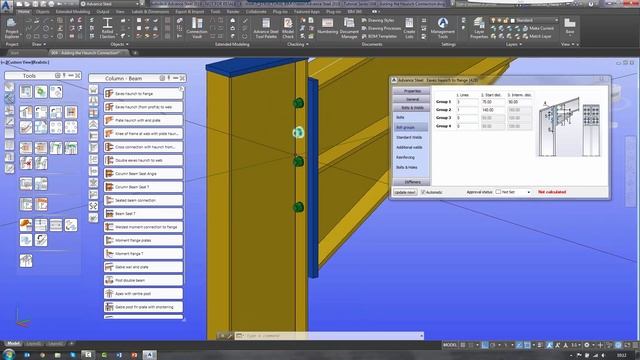Switch to the Output ribbon tab
This screenshot has width=640, height=360.
point(103,12)
